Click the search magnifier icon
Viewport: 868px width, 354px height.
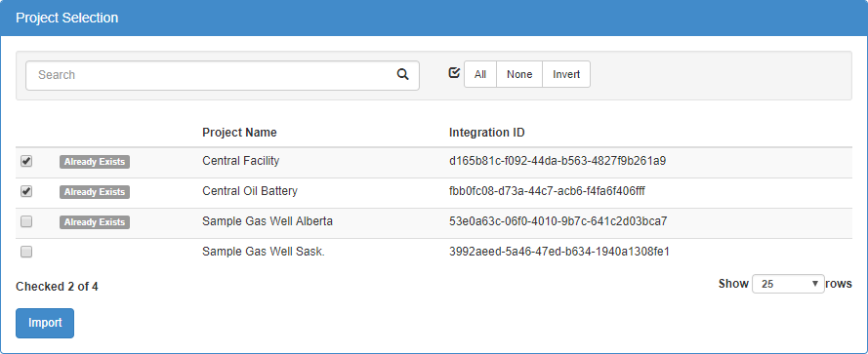pos(402,74)
